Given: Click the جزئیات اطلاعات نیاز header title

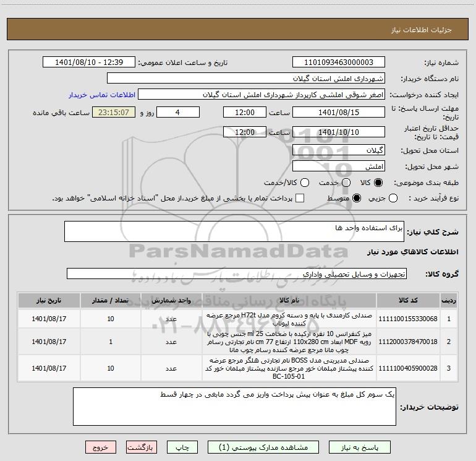Looking at the screenshot, I should click(x=422, y=30).
